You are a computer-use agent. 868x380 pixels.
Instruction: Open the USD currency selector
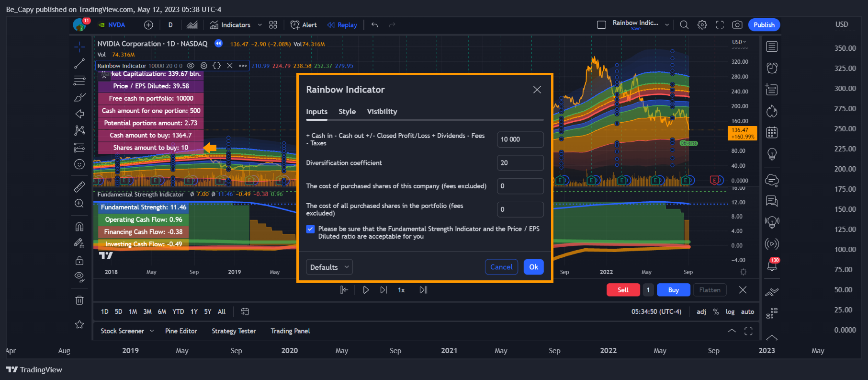click(739, 42)
